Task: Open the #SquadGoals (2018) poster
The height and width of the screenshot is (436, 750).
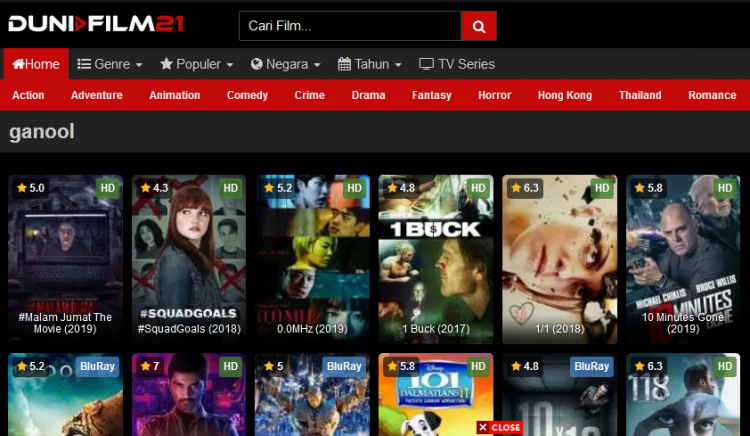Action: tap(189, 259)
